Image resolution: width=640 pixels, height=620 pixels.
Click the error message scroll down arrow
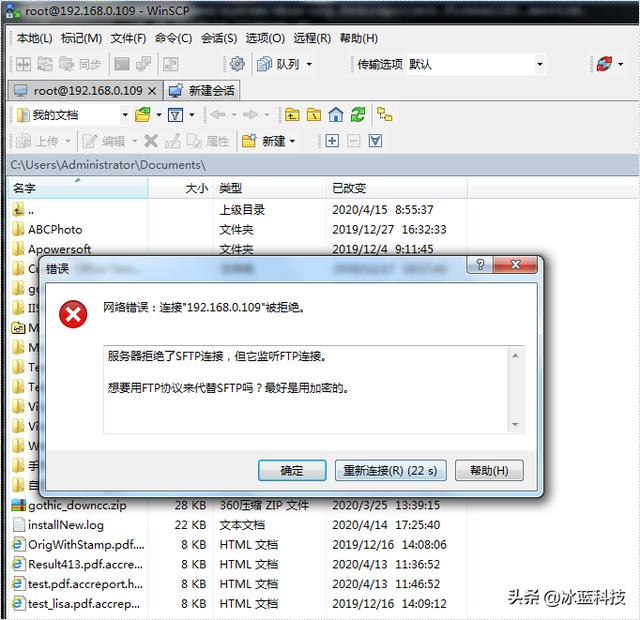click(x=515, y=424)
